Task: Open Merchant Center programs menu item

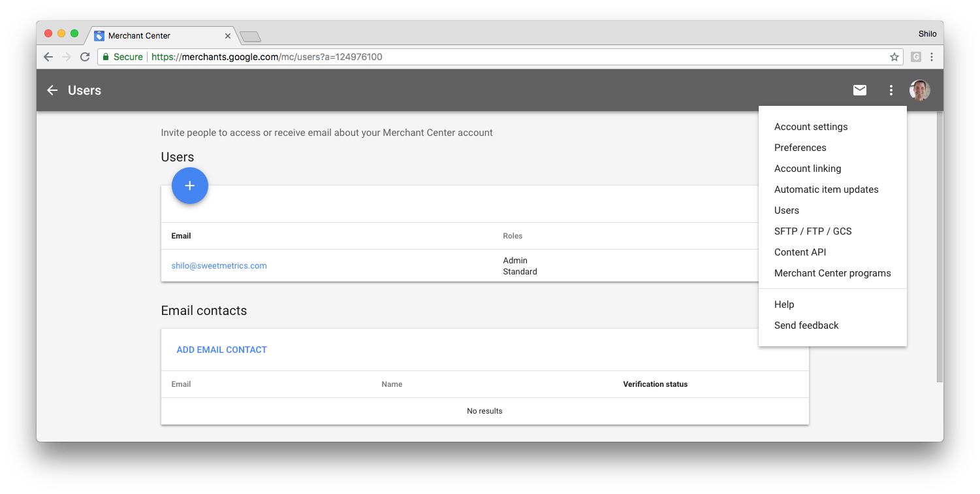Action: click(x=832, y=273)
